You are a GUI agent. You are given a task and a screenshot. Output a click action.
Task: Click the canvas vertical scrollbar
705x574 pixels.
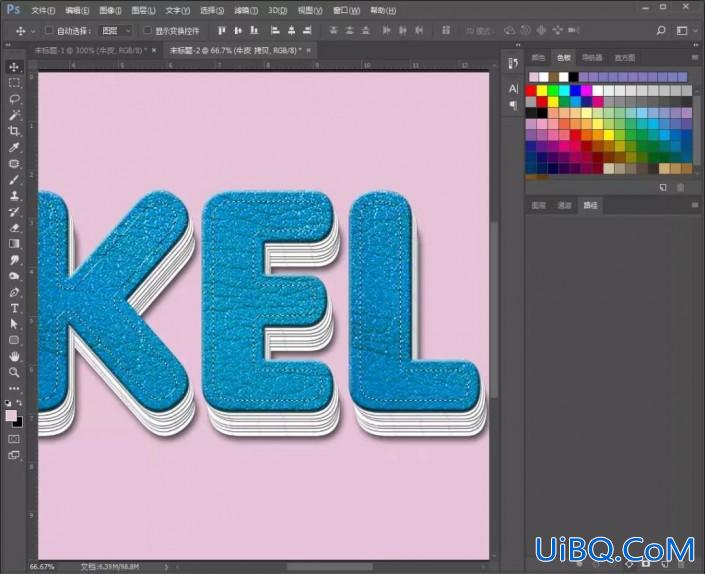pyautogui.click(x=494, y=310)
